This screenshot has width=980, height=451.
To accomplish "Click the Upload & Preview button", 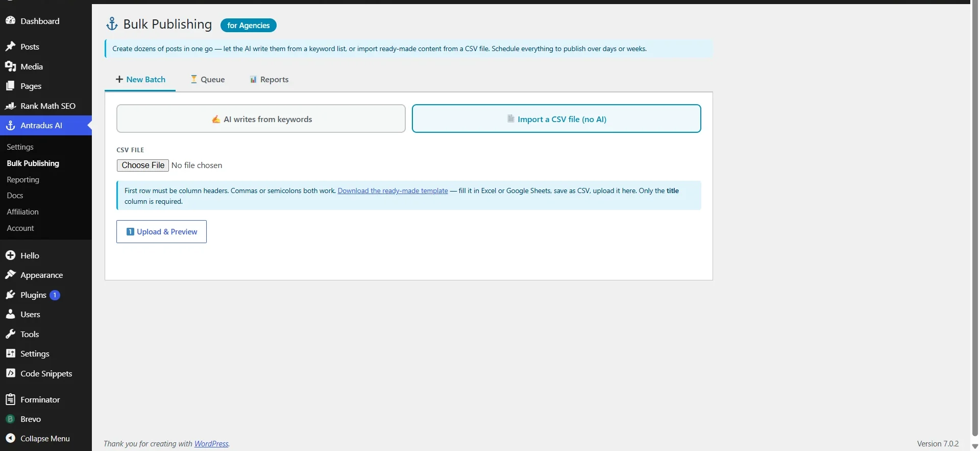I will (161, 231).
